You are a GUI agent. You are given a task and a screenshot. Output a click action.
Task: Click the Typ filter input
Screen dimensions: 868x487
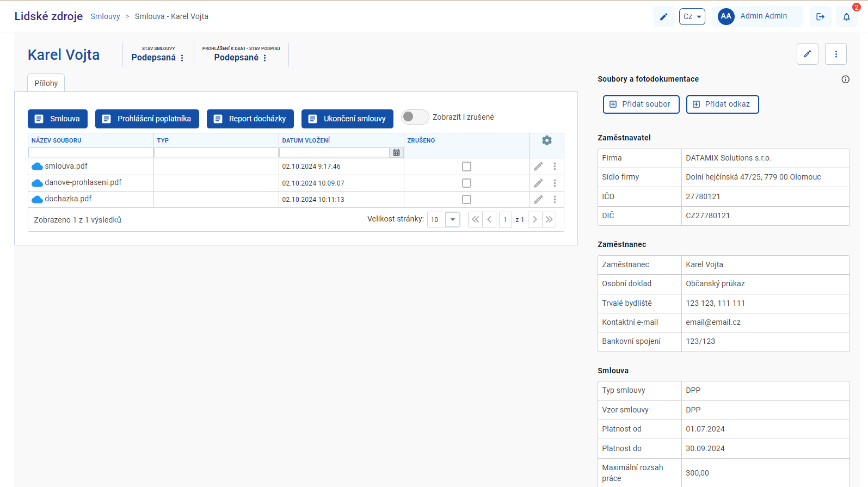tap(216, 153)
